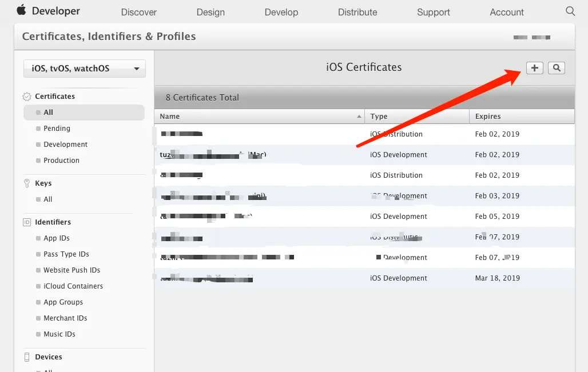Screen dimensions: 588x372
Task: Select Production certificates
Action: (x=61, y=161)
